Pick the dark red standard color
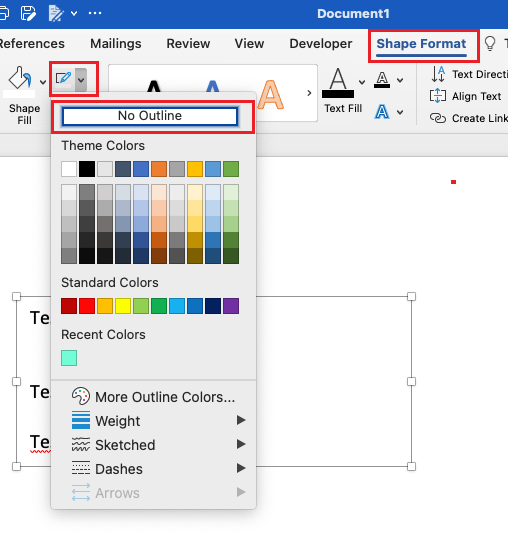This screenshot has width=508, height=551. pos(69,306)
